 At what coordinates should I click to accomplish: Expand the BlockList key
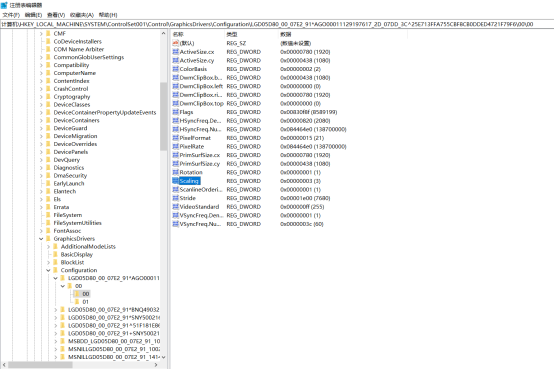pos(48,262)
